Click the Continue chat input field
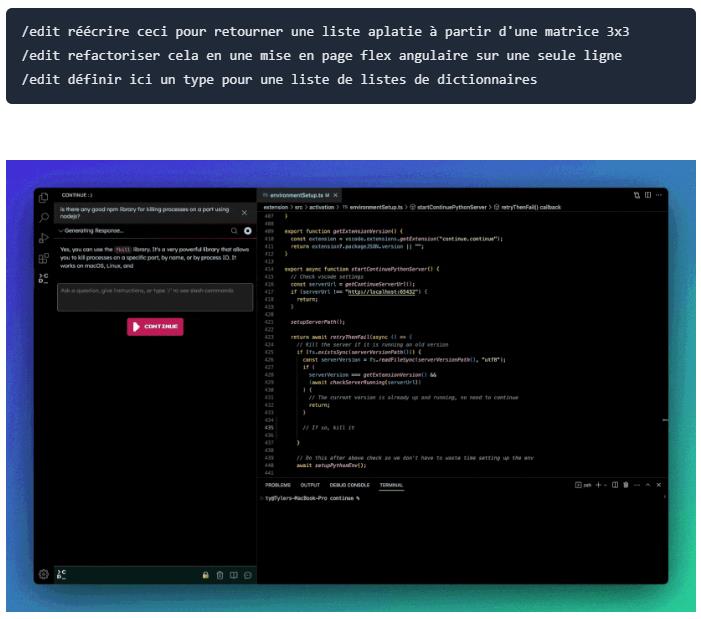 155,297
